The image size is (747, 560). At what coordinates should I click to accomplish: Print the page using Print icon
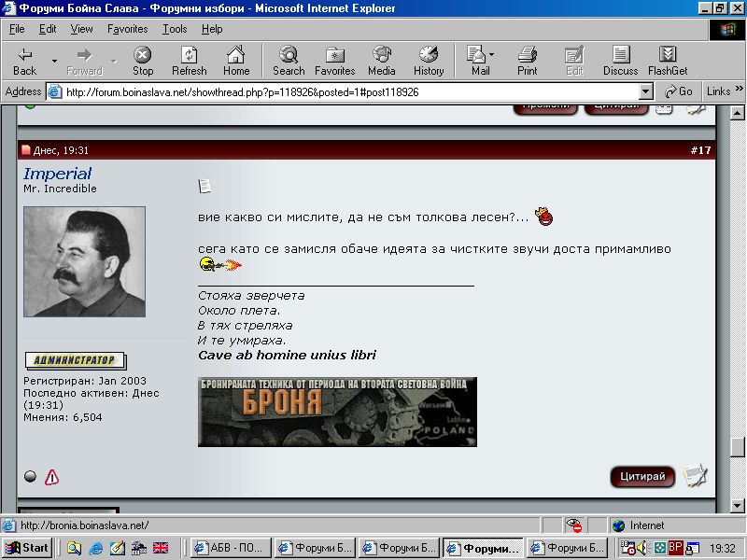coord(528,61)
